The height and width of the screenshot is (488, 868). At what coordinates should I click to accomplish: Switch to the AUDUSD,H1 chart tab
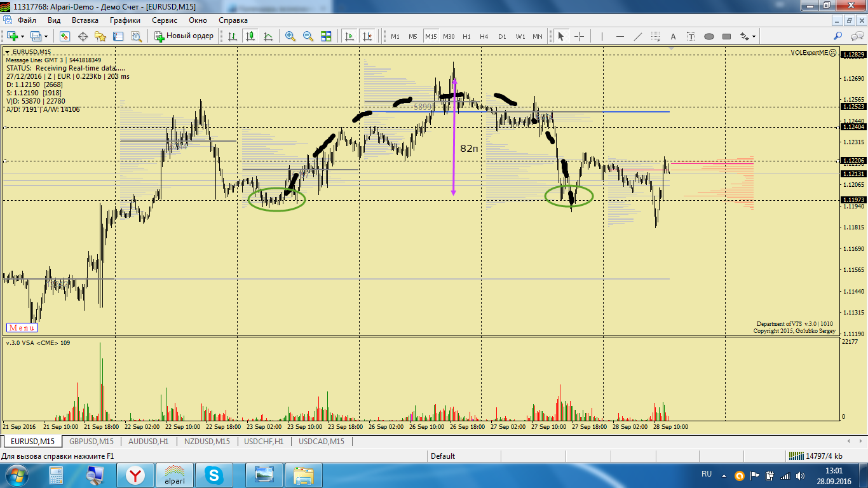(x=148, y=441)
